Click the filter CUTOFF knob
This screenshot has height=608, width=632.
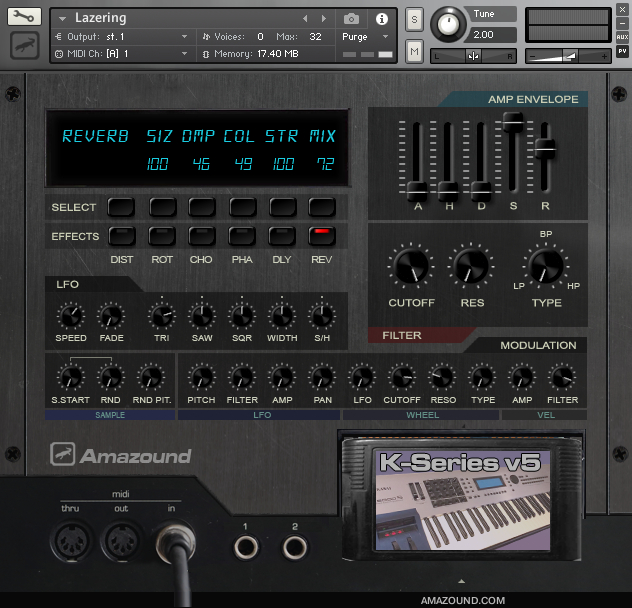(411, 266)
